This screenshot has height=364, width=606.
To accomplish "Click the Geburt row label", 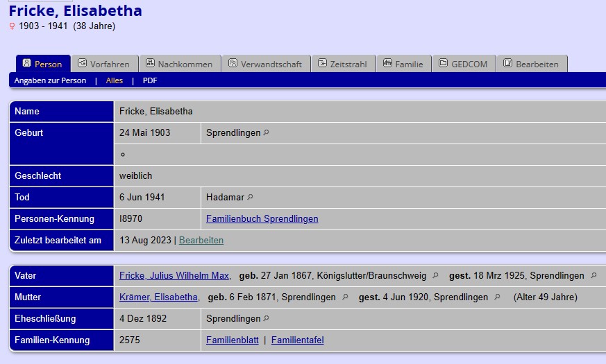I will (x=29, y=133).
